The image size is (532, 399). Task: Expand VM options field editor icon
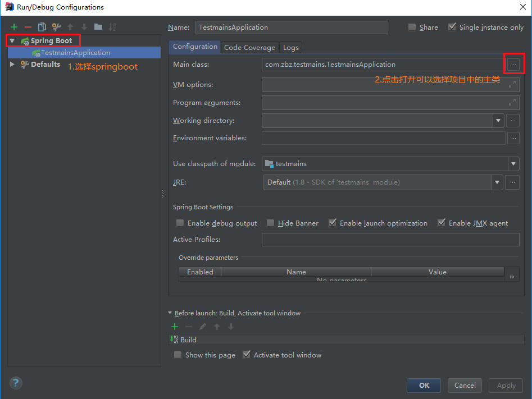(512, 84)
